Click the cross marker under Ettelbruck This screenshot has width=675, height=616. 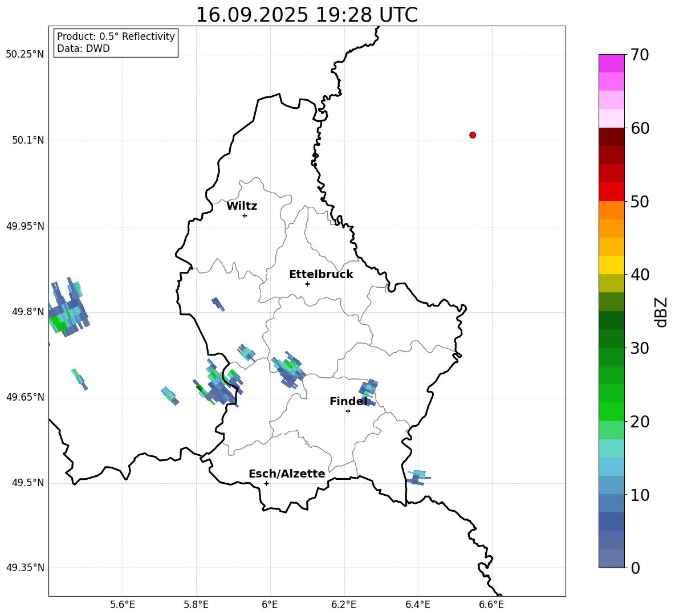click(307, 284)
